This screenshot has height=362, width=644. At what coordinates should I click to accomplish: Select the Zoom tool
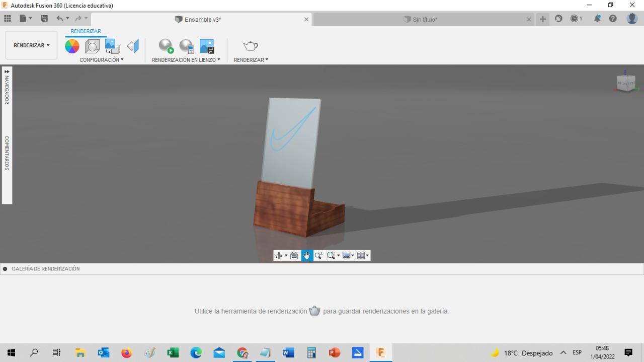[x=318, y=256]
